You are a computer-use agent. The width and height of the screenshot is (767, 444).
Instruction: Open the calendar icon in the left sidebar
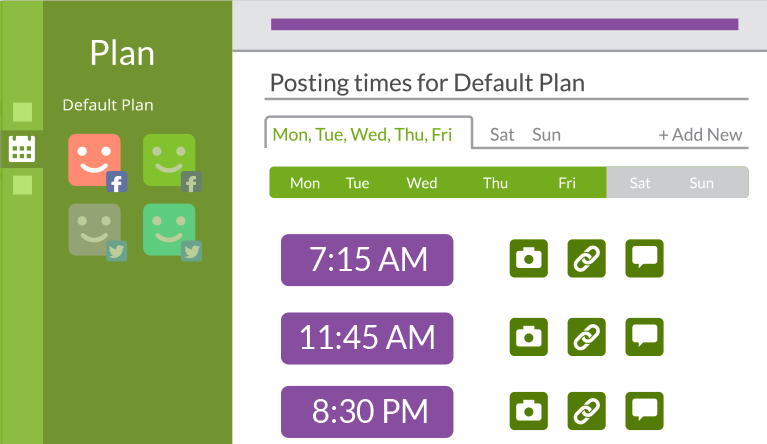tap(22, 149)
